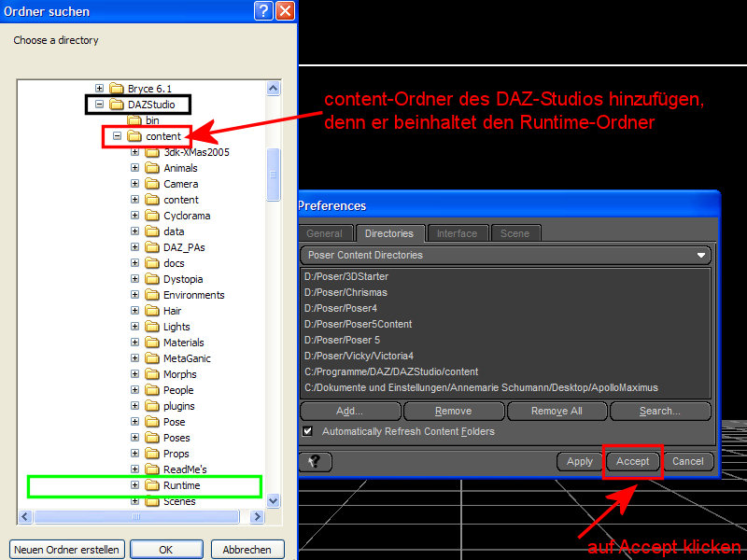
Task: Open the Poser Content Directories dropdown
Action: (x=505, y=255)
